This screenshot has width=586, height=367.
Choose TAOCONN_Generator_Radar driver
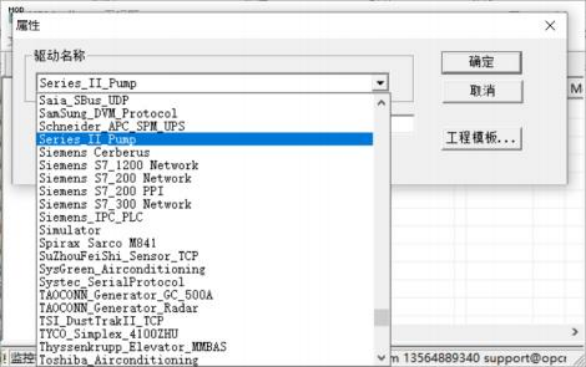coord(206,308)
